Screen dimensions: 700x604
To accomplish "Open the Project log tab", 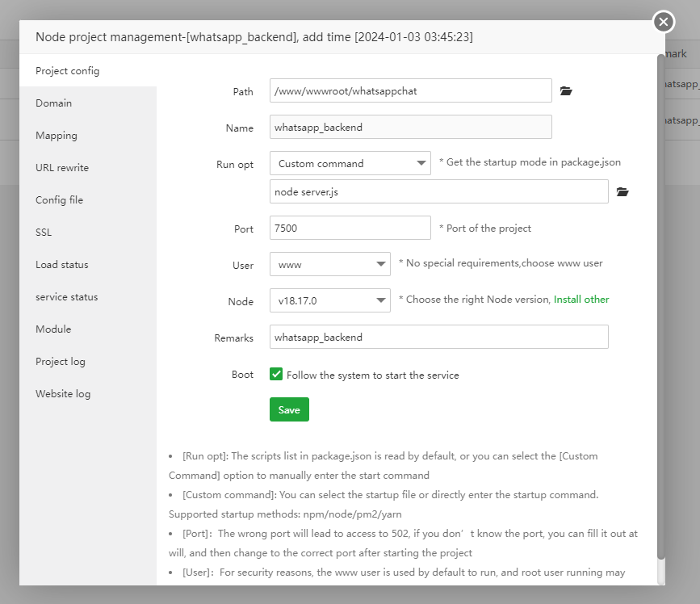I will pos(61,362).
